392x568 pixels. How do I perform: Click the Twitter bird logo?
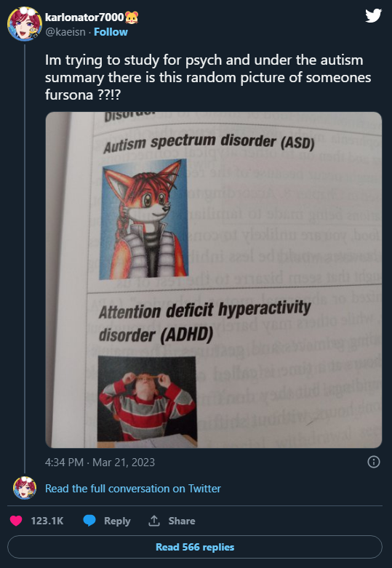[x=373, y=15]
